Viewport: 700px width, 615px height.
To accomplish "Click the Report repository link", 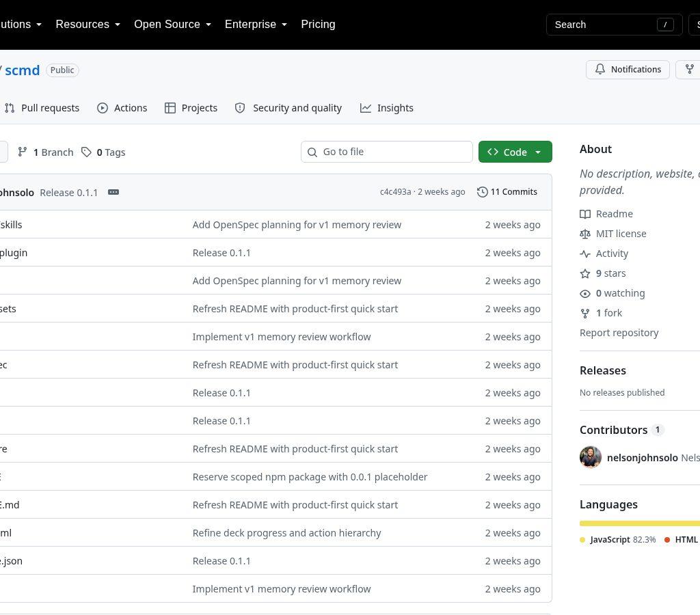I will click(619, 333).
